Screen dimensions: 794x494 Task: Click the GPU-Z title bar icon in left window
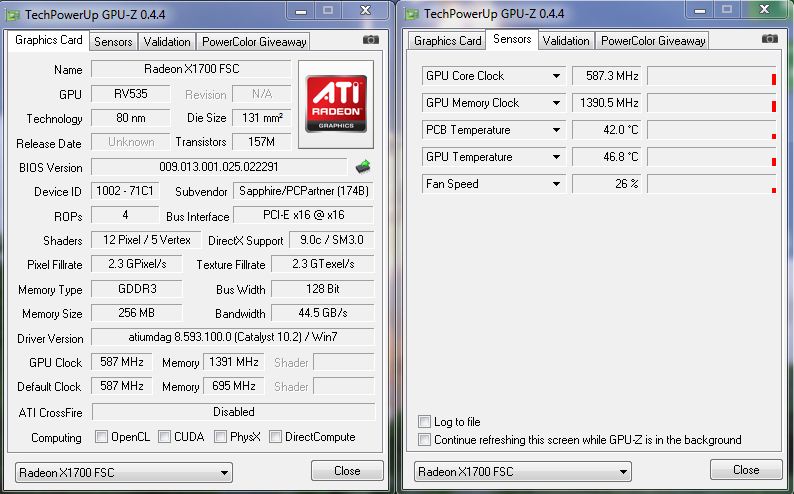pyautogui.click(x=13, y=15)
